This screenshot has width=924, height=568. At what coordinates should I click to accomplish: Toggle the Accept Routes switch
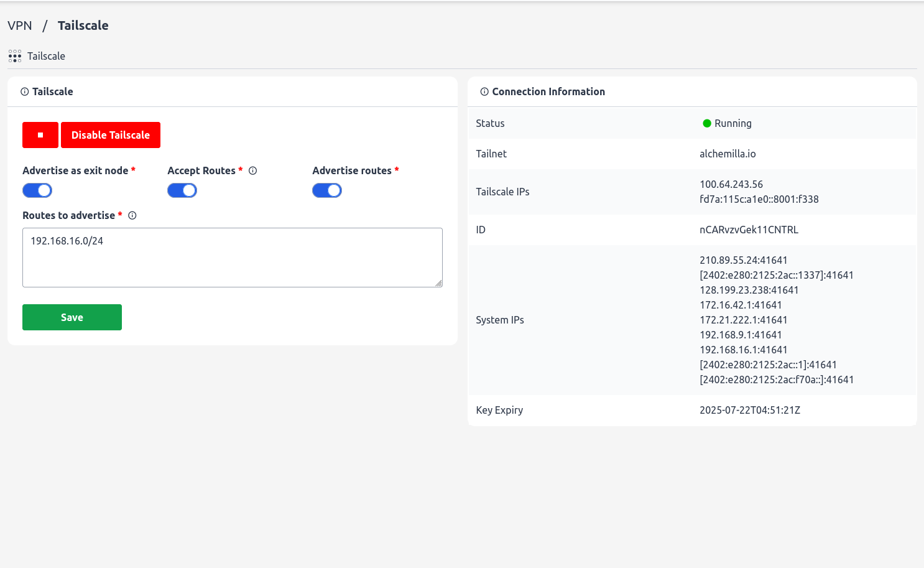click(x=182, y=190)
